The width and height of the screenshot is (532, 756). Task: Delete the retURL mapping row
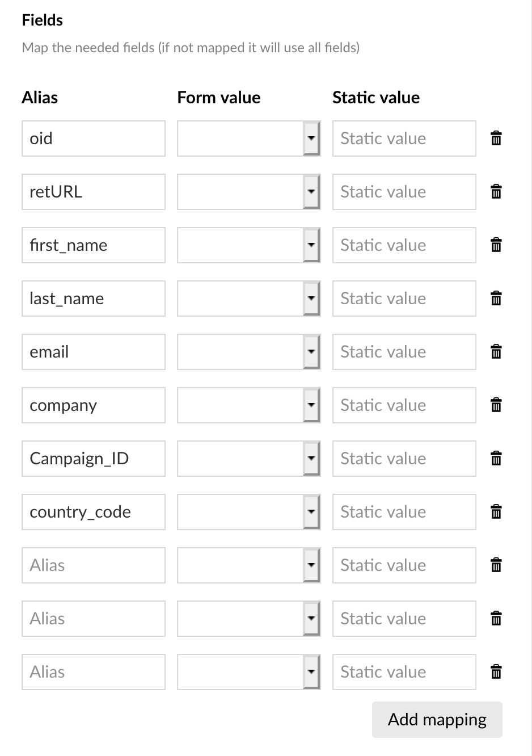[496, 192]
